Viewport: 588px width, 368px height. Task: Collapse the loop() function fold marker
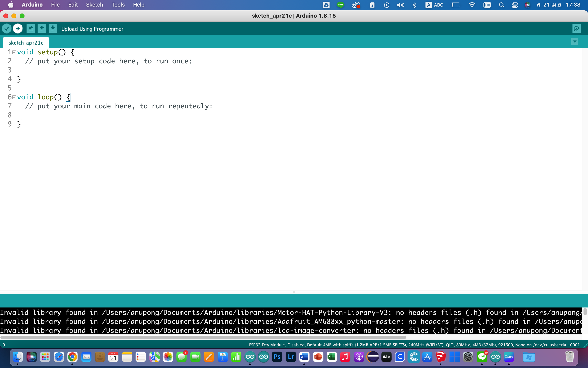point(14,97)
